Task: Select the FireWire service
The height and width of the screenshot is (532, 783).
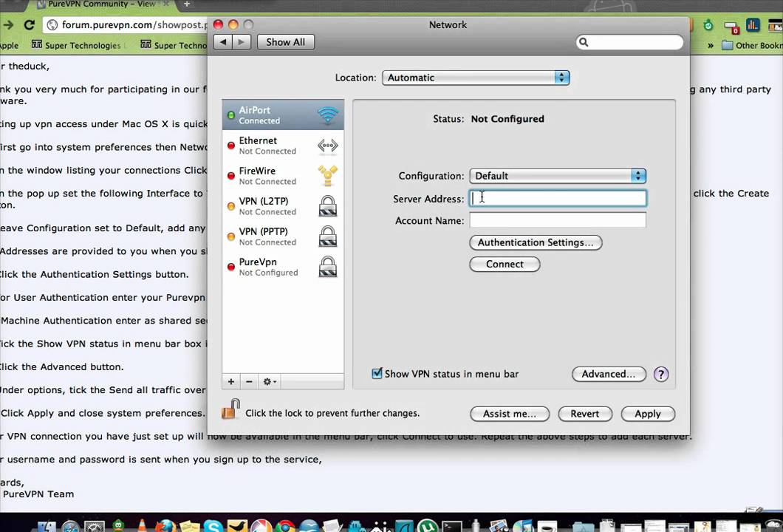Action: 283,176
